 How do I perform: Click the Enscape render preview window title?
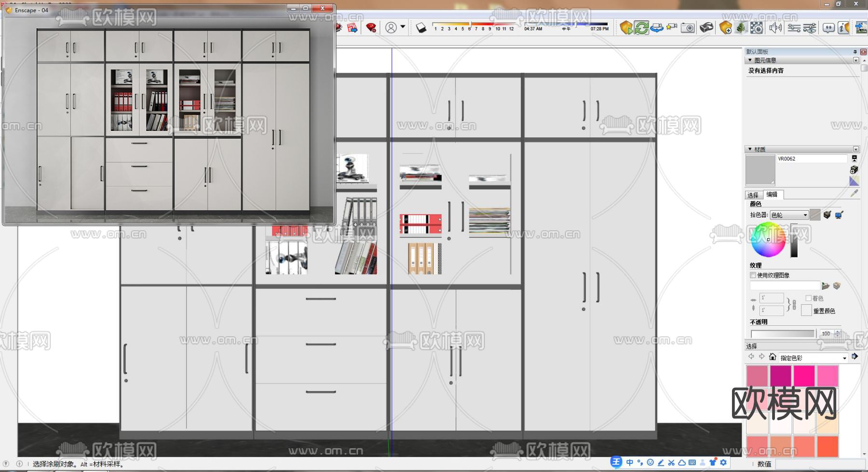coord(31,10)
